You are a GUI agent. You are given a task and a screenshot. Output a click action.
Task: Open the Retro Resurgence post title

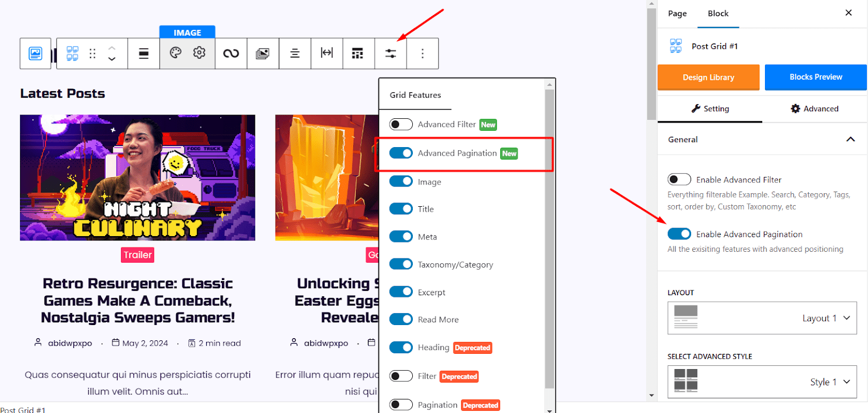[x=138, y=300]
